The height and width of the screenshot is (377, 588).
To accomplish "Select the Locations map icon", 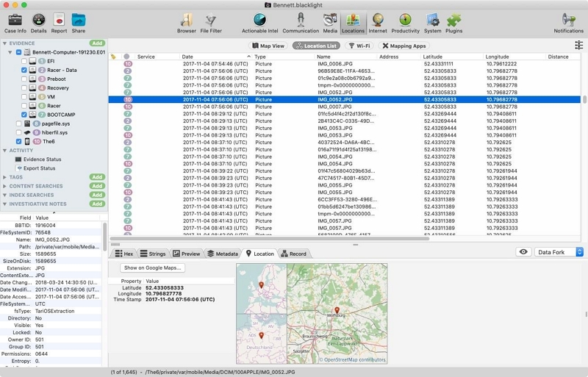I will [x=353, y=24].
